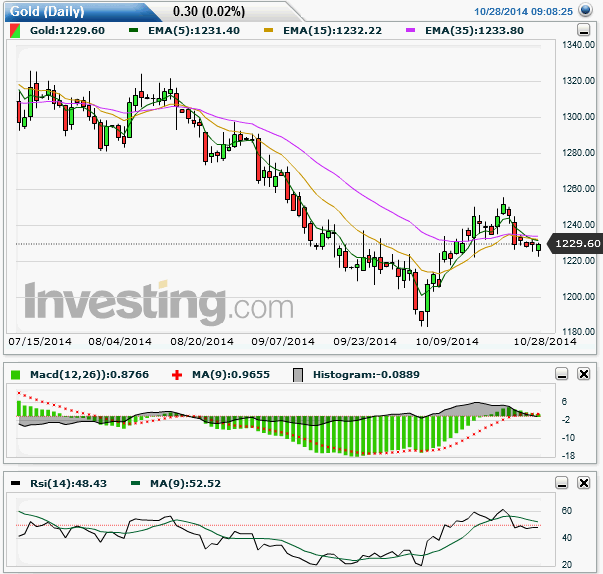Click the 0.30 (0.02%) change text
This screenshot has height=574, width=603.
209,12
